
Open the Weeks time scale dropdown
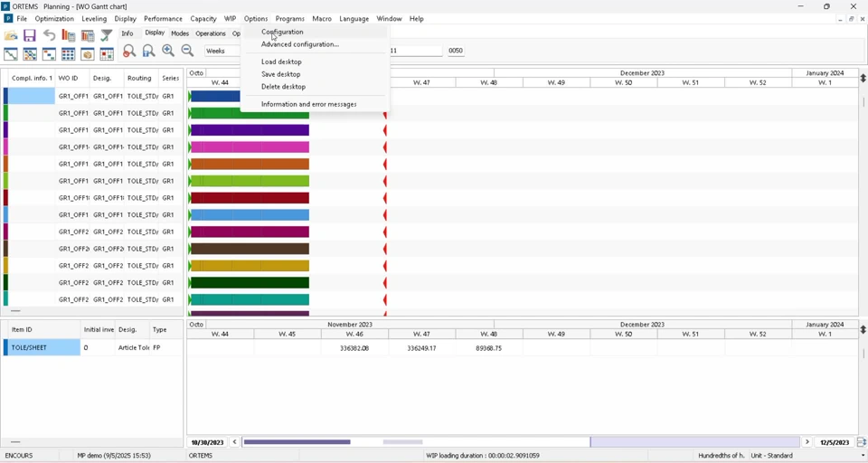click(x=222, y=51)
